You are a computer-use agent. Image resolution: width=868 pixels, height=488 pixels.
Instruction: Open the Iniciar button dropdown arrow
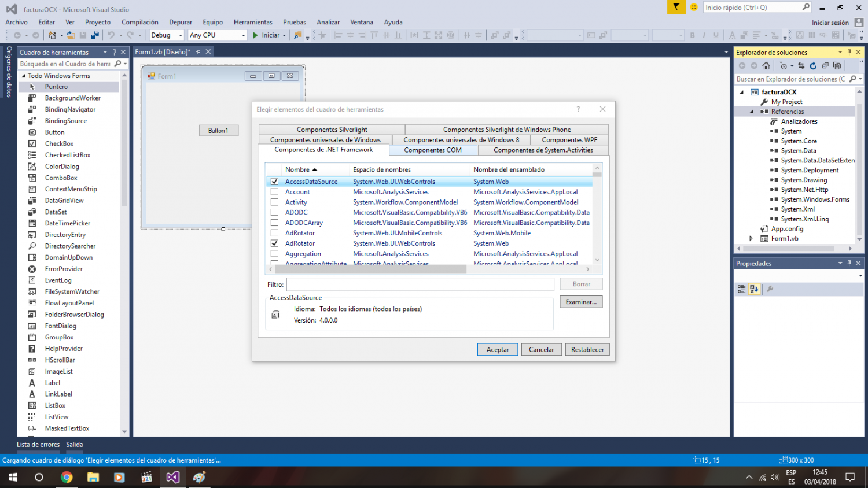pyautogui.click(x=284, y=35)
